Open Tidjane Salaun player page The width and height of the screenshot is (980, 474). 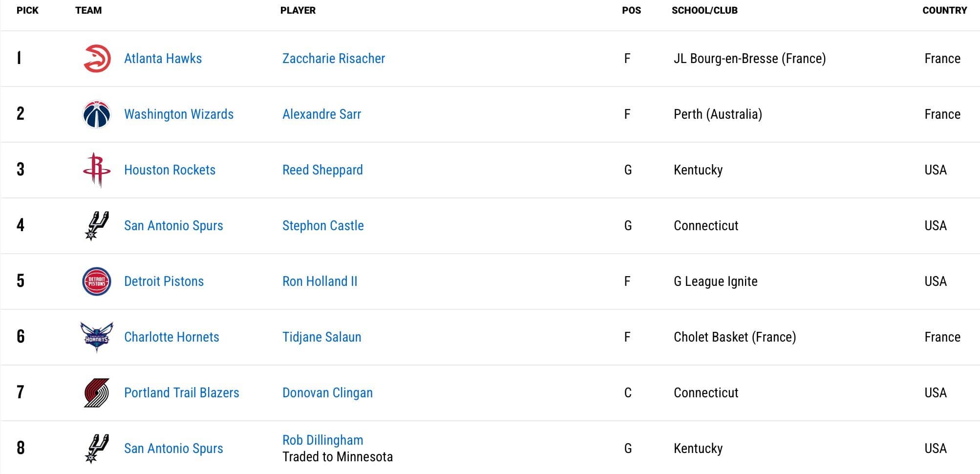[321, 337]
